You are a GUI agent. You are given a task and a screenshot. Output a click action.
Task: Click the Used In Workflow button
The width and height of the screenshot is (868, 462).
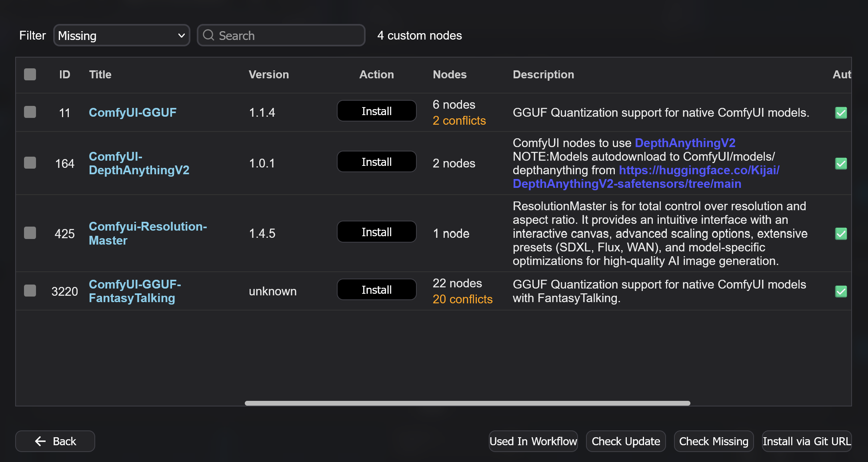point(533,441)
